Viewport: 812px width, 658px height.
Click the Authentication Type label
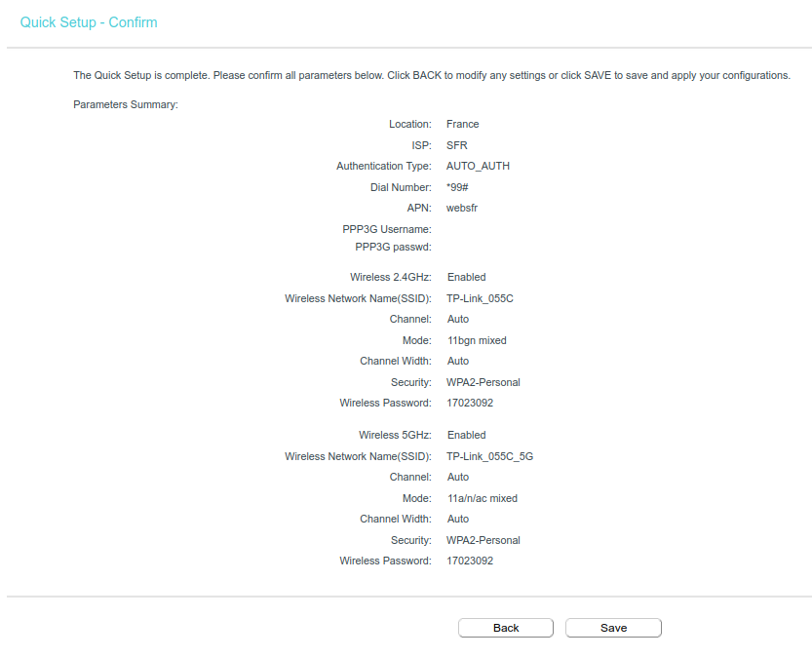pos(384,167)
